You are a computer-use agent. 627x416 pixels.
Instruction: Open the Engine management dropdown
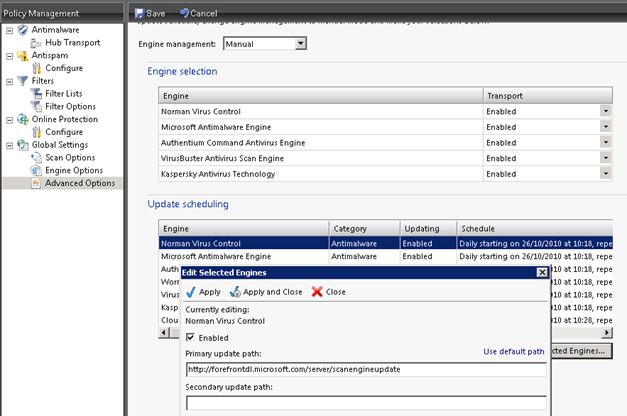pos(301,44)
